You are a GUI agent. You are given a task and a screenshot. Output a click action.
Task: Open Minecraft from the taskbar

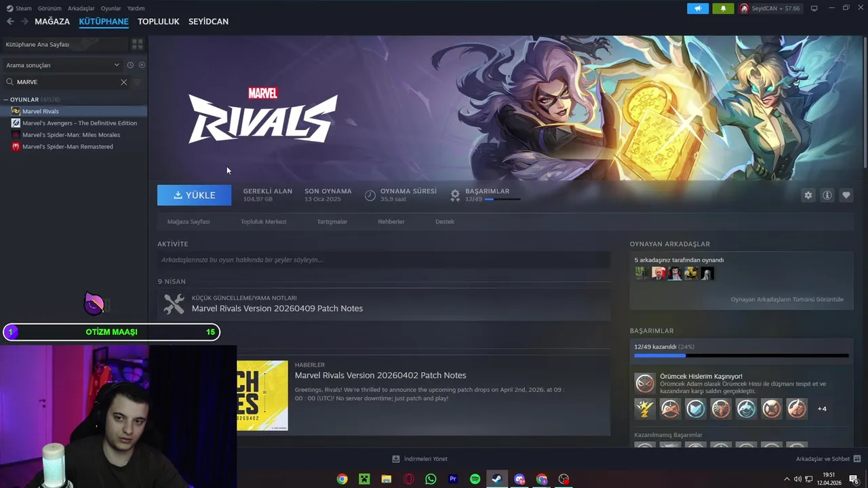point(364,479)
